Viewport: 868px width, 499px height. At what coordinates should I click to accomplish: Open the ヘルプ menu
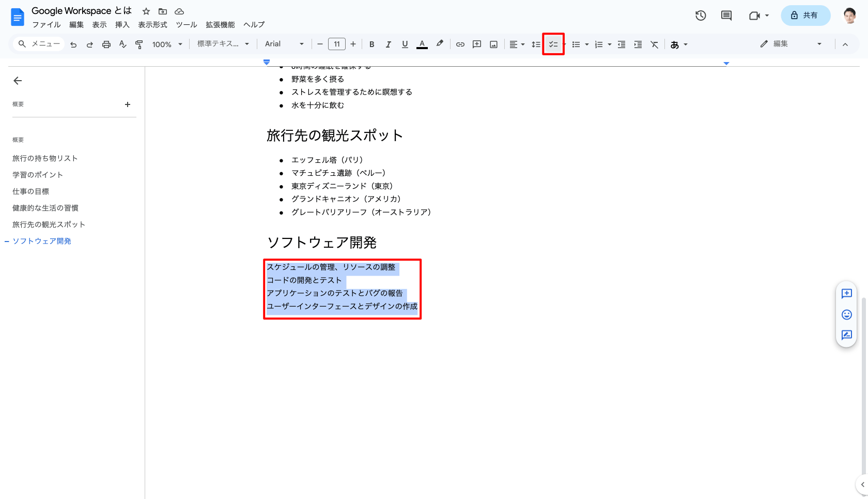[x=254, y=25]
